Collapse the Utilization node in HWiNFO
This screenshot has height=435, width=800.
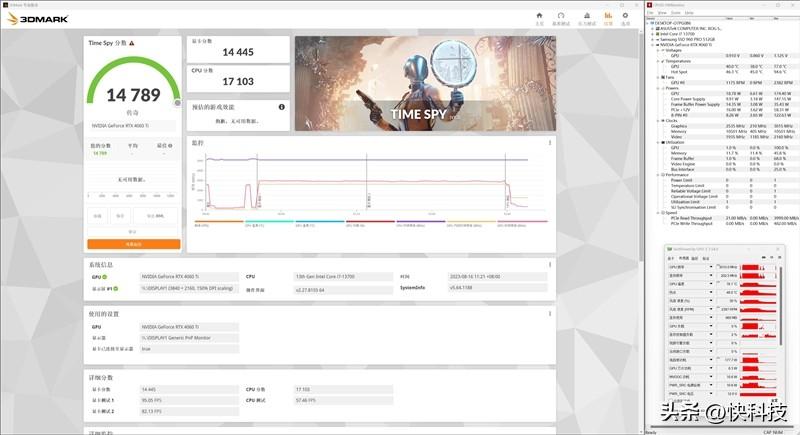coord(658,142)
